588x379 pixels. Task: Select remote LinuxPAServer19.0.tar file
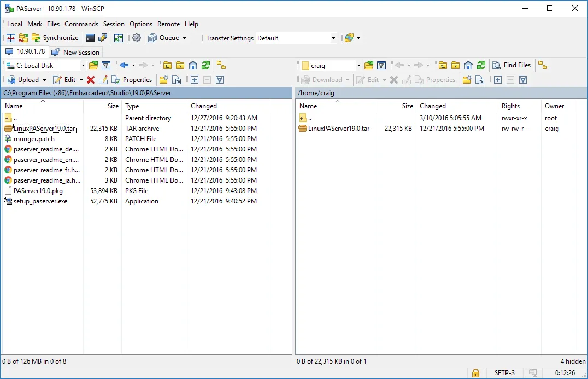point(339,129)
